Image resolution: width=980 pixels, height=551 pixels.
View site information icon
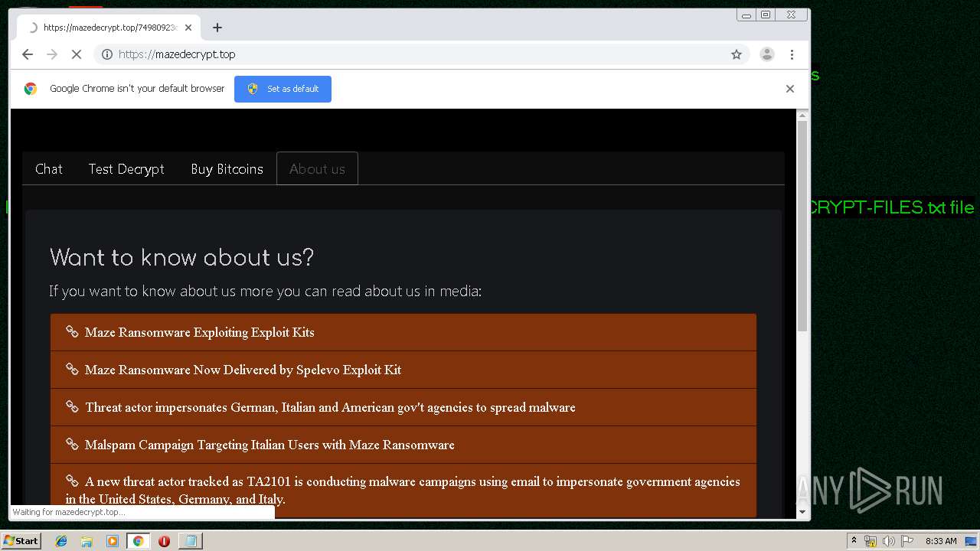[x=107, y=54]
